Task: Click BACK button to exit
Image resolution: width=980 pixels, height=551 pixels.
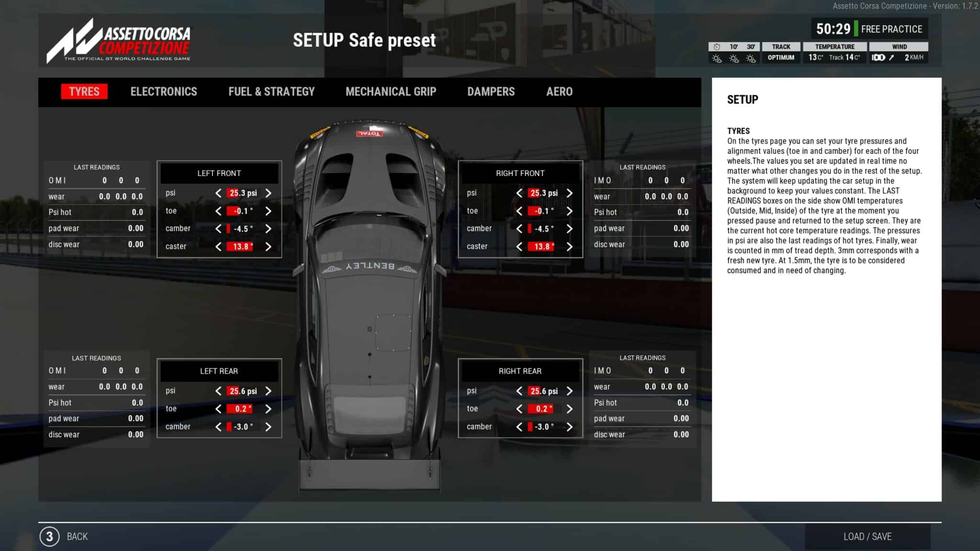Action: pos(77,536)
